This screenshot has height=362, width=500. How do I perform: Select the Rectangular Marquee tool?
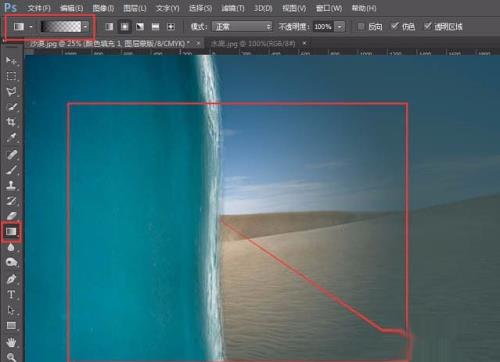pyautogui.click(x=11, y=76)
